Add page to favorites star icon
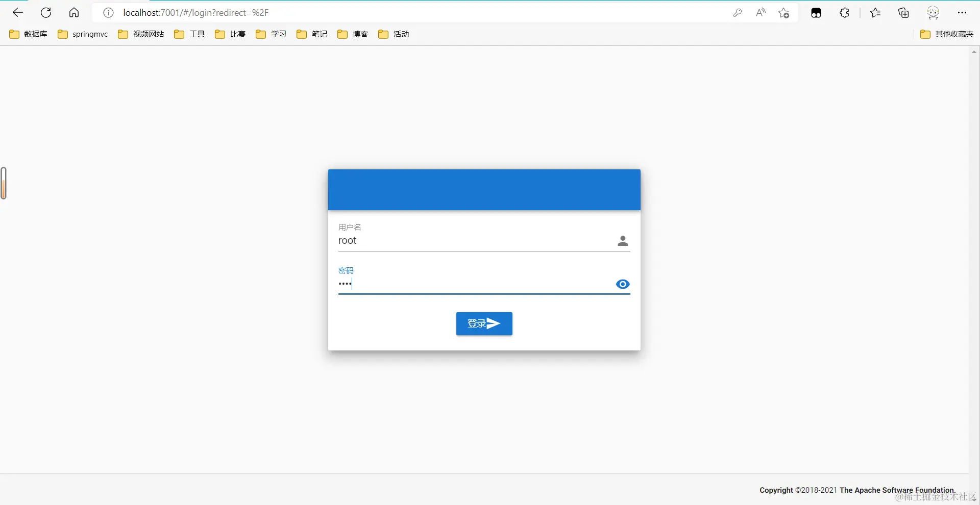 (x=784, y=13)
